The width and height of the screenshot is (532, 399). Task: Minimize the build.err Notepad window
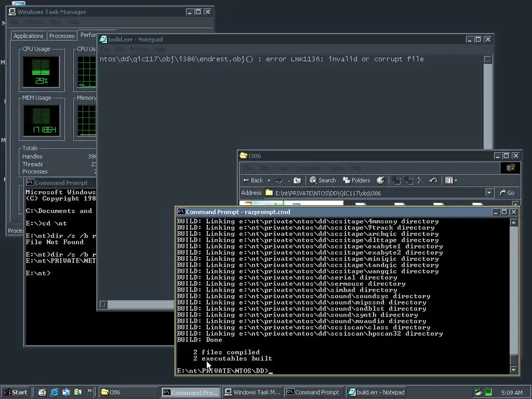[x=469, y=39]
